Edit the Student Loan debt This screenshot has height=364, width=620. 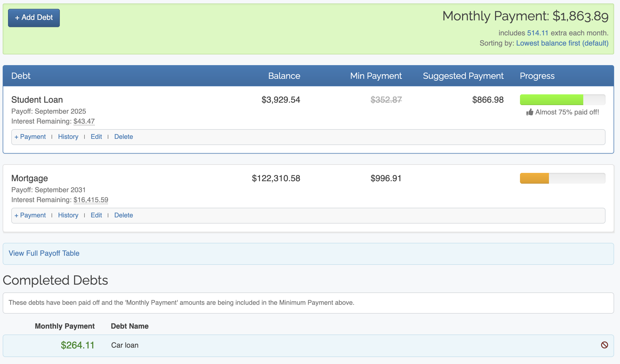click(96, 137)
